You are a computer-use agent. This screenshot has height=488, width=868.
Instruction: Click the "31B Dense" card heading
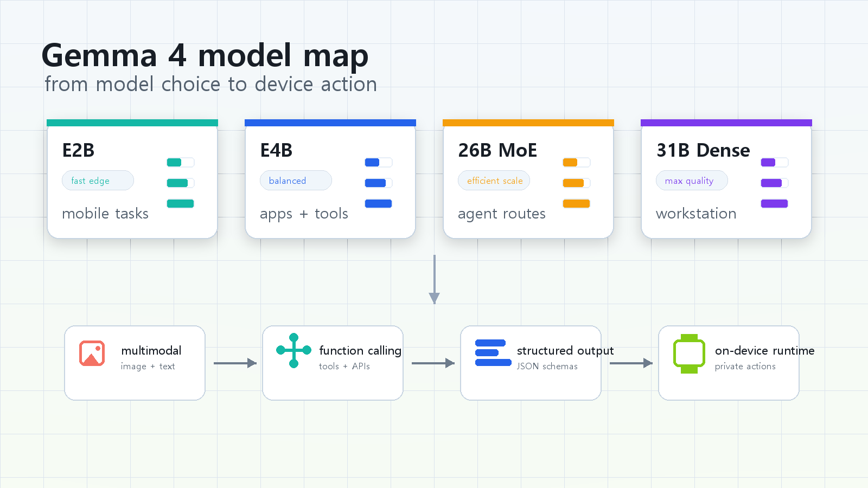coord(703,150)
